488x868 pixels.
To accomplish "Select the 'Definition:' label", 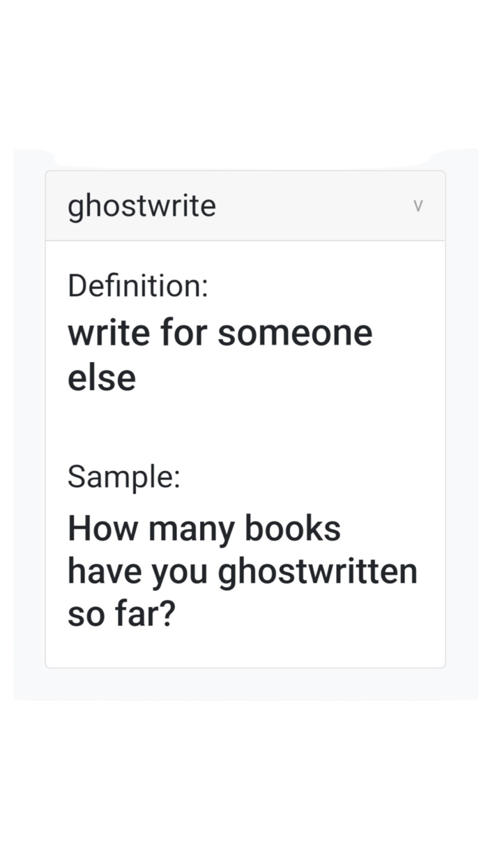I will point(138,286).
